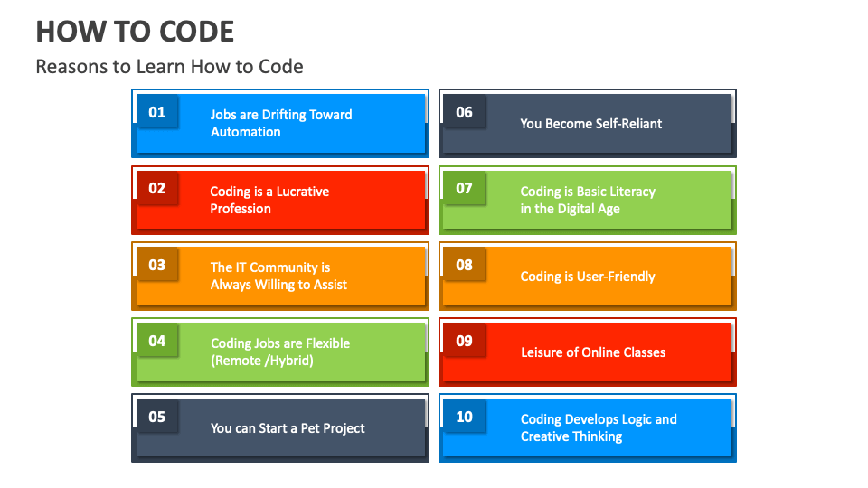The height and width of the screenshot is (488, 868).
Task: Select 'You can Start a Pet Project' box
Action: click(x=280, y=427)
